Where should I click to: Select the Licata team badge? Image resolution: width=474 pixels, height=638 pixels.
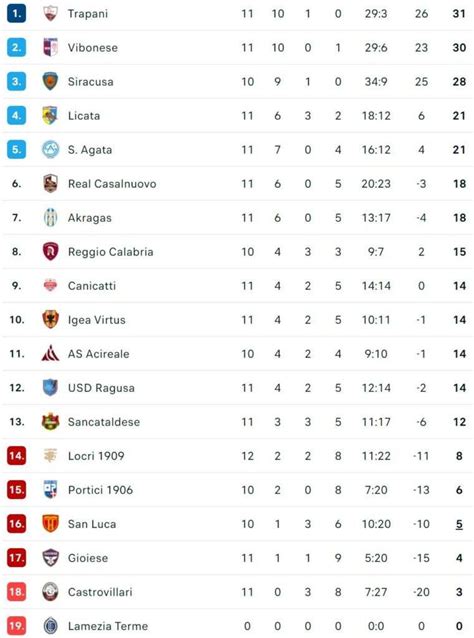(x=50, y=116)
